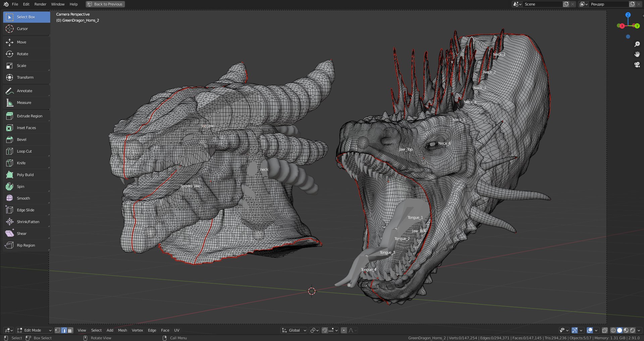Switch to rendered viewport shading

(x=632, y=330)
